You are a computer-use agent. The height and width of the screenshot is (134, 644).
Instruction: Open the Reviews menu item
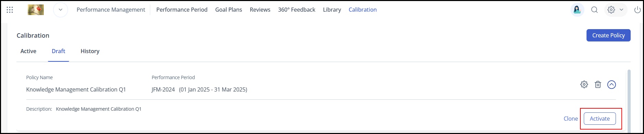pos(260,10)
